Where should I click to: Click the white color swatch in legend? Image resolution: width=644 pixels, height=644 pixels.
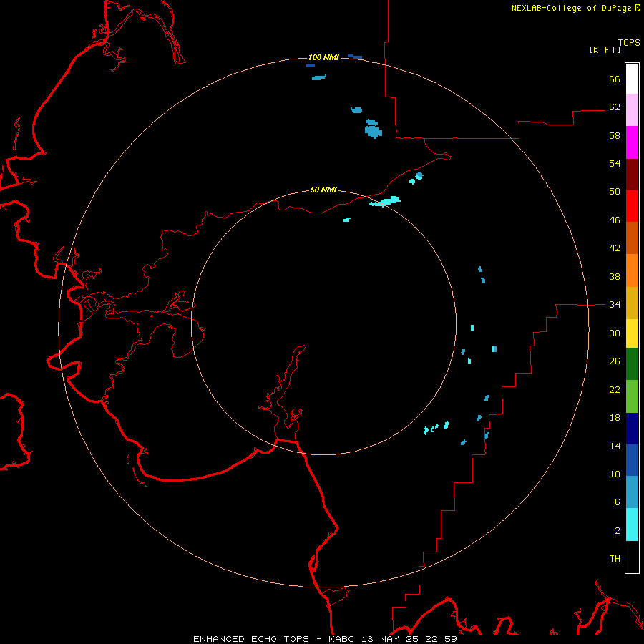[632, 79]
